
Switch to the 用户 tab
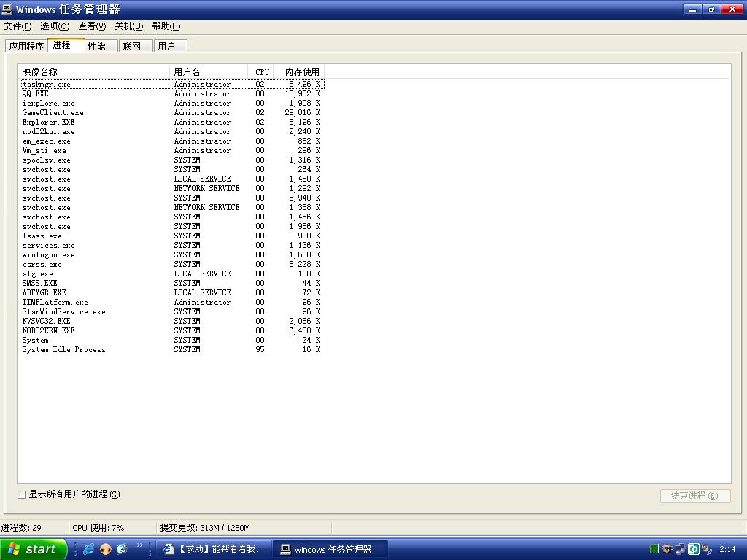[x=171, y=46]
